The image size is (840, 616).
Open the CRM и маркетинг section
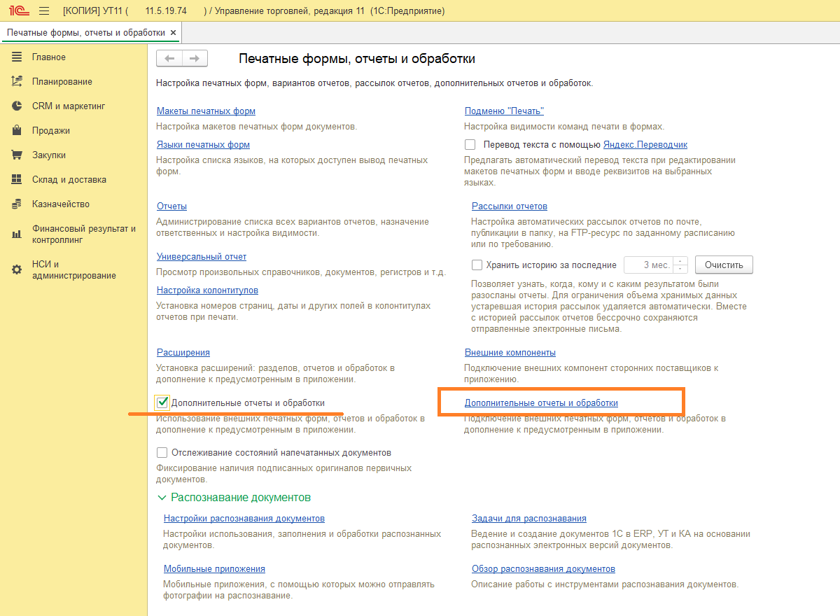(69, 106)
